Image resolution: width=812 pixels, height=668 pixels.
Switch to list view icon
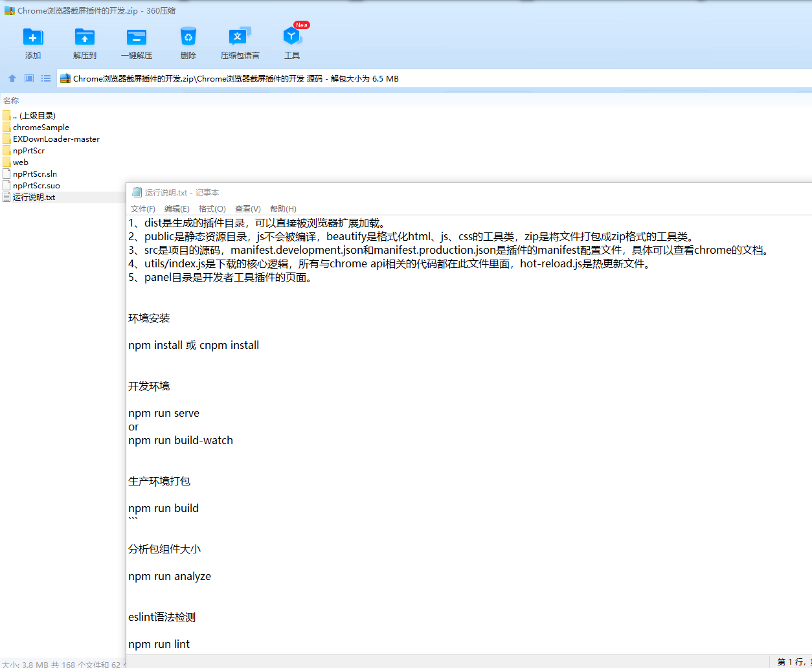(46, 78)
